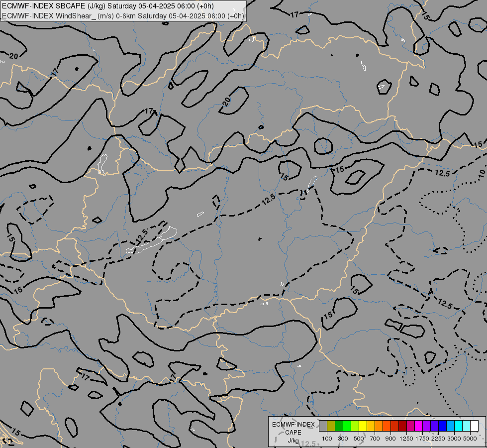
Task: Select the magenta swatch in CAPE legend
Action: coord(419,426)
